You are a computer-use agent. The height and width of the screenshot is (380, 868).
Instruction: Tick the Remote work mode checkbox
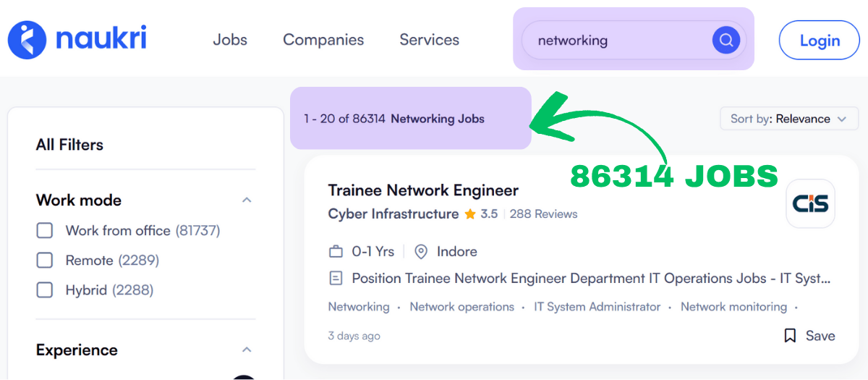point(45,261)
